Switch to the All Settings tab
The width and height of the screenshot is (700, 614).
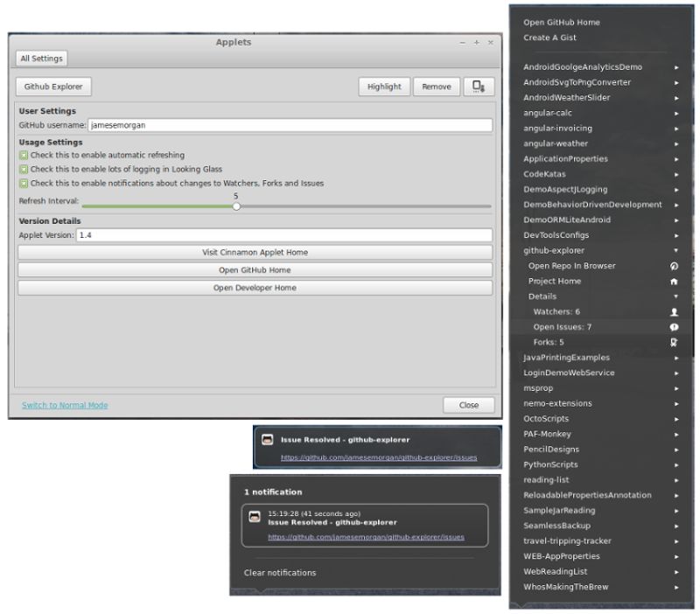40,59
